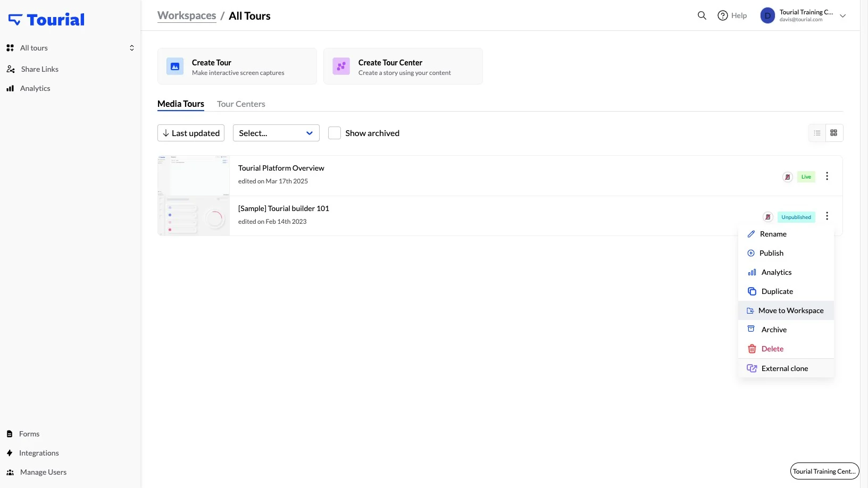Viewport: 868px width, 488px height.
Task: Click the user avatar D
Action: (767, 15)
